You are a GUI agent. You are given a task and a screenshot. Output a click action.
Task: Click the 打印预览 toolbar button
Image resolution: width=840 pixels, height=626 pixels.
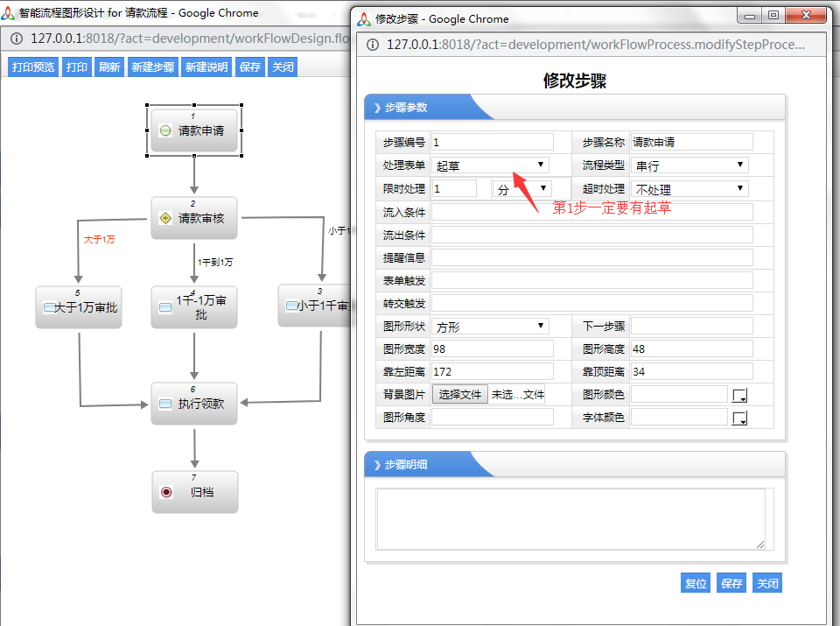tap(33, 67)
